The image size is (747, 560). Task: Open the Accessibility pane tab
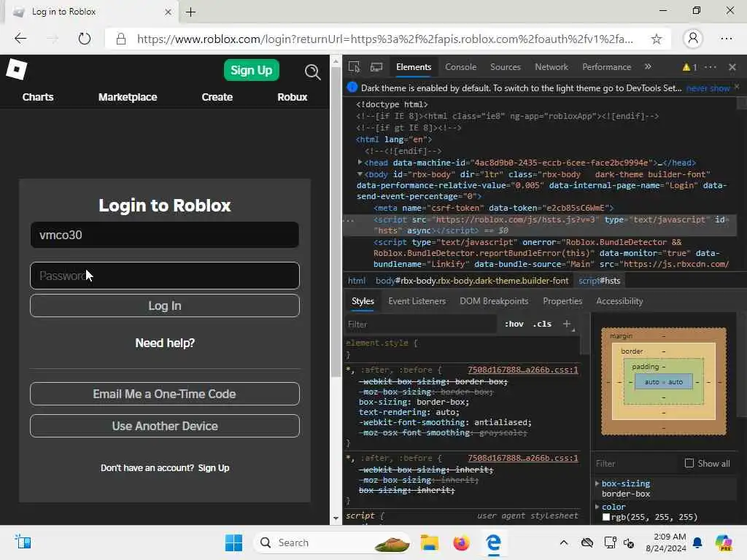[x=619, y=301]
